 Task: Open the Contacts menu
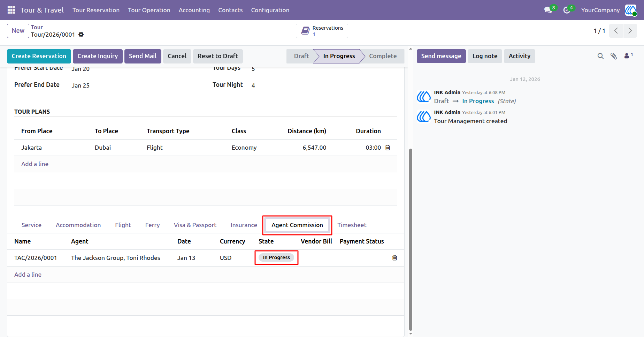pyautogui.click(x=230, y=10)
